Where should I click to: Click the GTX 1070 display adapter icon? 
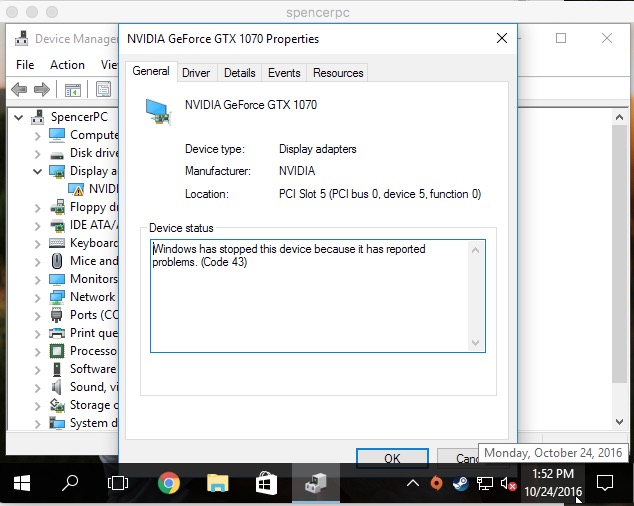point(158,112)
